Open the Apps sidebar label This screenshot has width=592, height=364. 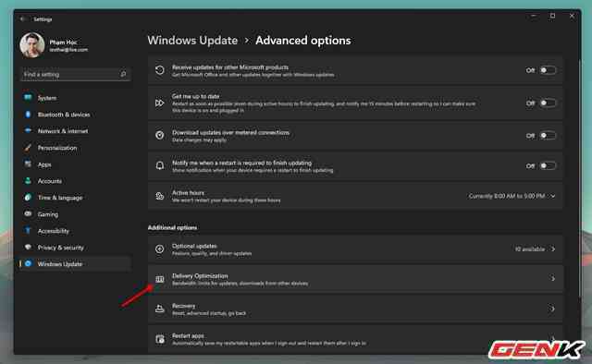pos(44,164)
